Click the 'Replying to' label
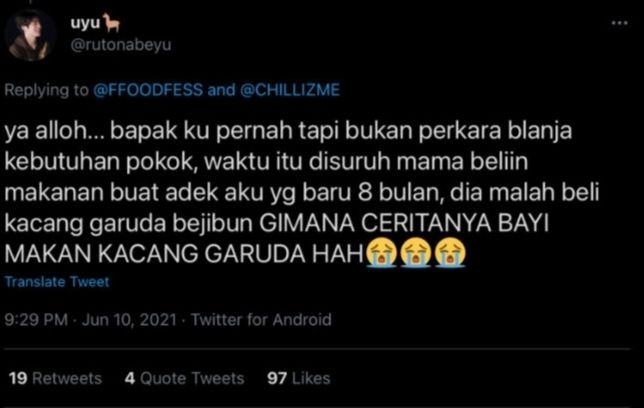The height and width of the screenshot is (408, 644). coord(46,90)
